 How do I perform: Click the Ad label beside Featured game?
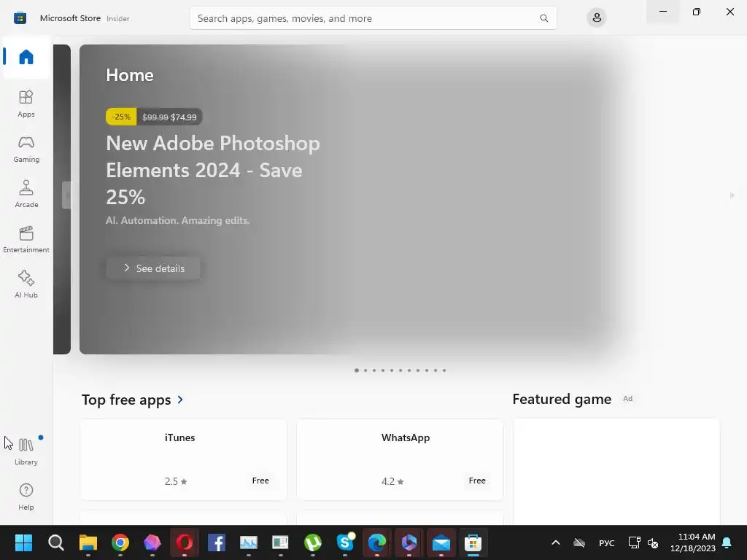[x=628, y=399]
